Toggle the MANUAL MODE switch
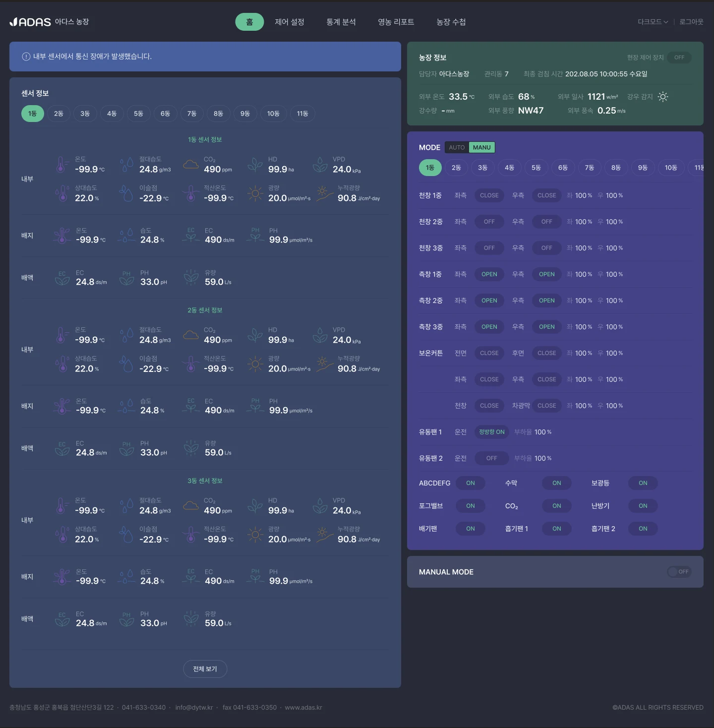Screen dimensions: 714x728 (x=679, y=572)
